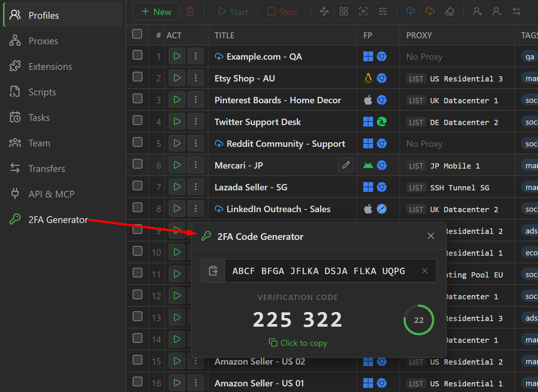Open the Proxies section in sidebar

[x=63, y=41]
